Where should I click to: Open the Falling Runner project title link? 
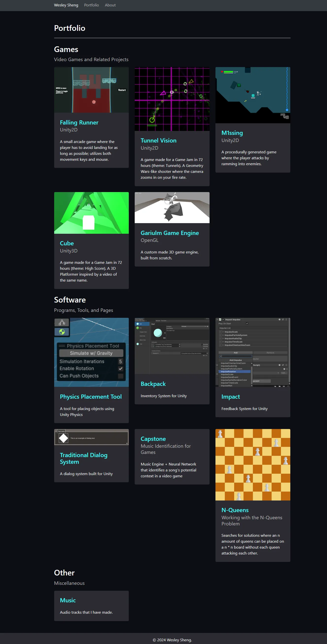point(79,123)
